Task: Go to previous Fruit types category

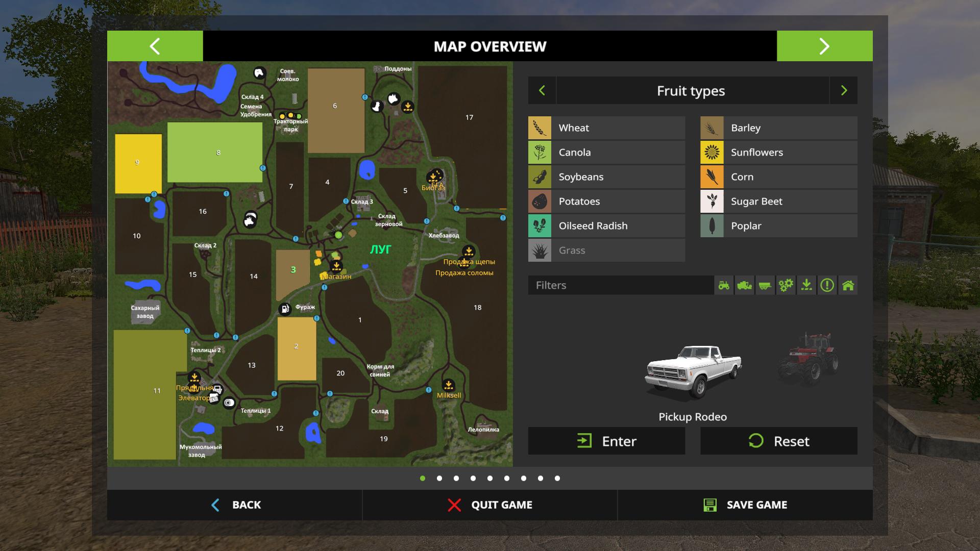Action: click(x=542, y=91)
